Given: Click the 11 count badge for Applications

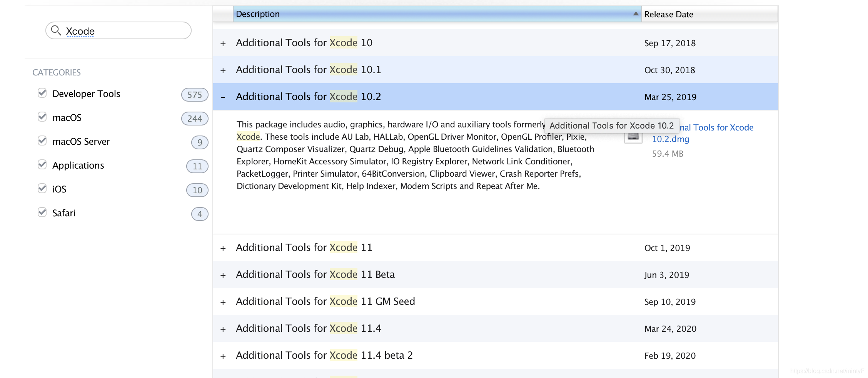Looking at the screenshot, I should 197,166.
